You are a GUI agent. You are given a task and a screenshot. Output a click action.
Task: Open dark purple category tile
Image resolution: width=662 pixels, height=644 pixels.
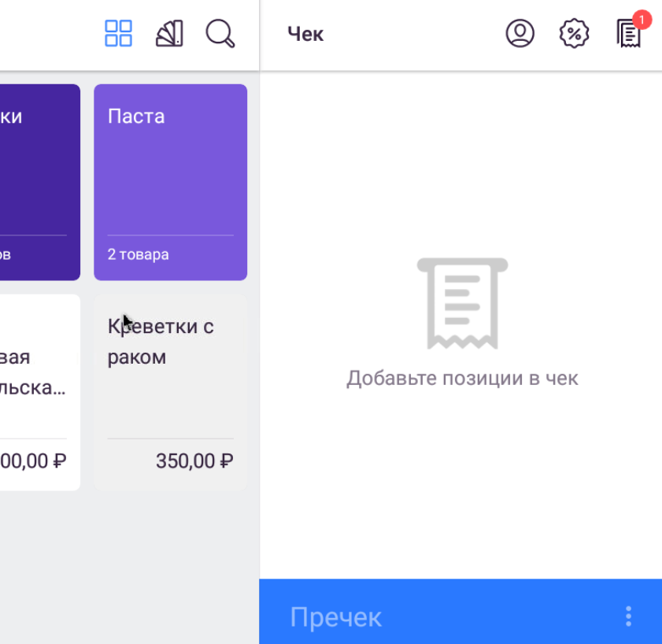(39, 182)
